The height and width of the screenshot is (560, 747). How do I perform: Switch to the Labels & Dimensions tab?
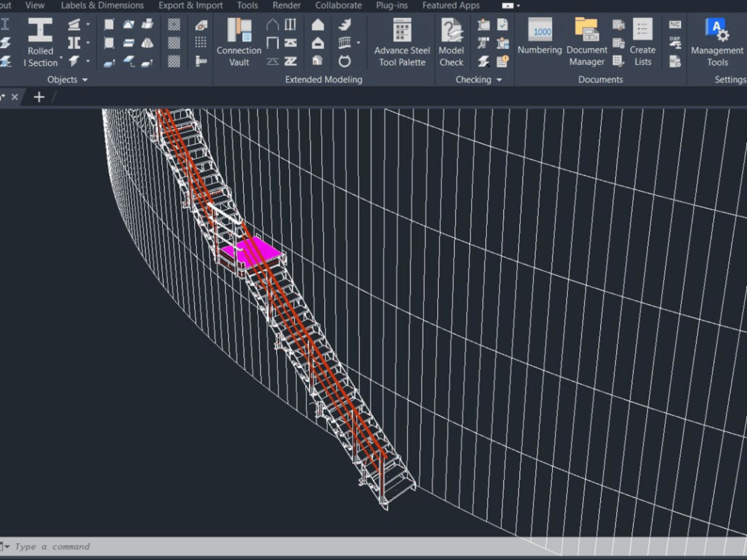[x=102, y=6]
